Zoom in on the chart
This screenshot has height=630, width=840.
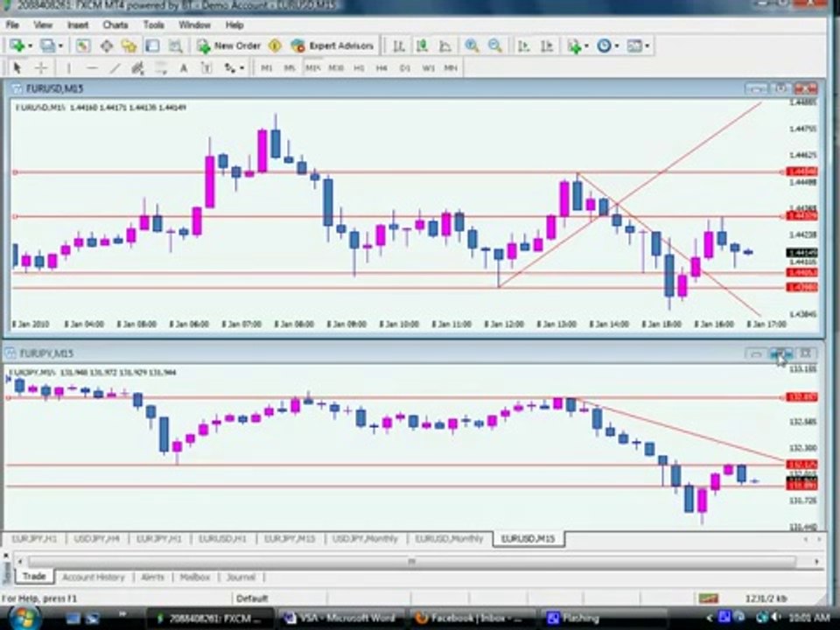pos(472,46)
